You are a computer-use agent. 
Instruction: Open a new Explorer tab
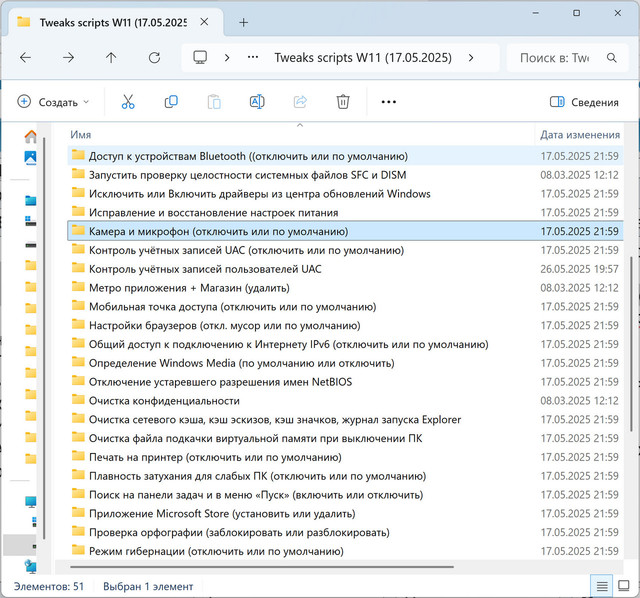[244, 22]
